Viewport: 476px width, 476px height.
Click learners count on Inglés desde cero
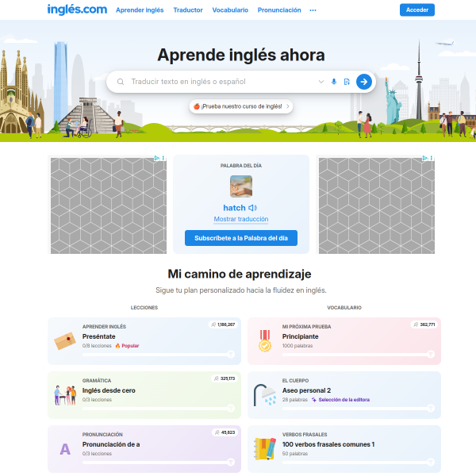[x=225, y=378]
